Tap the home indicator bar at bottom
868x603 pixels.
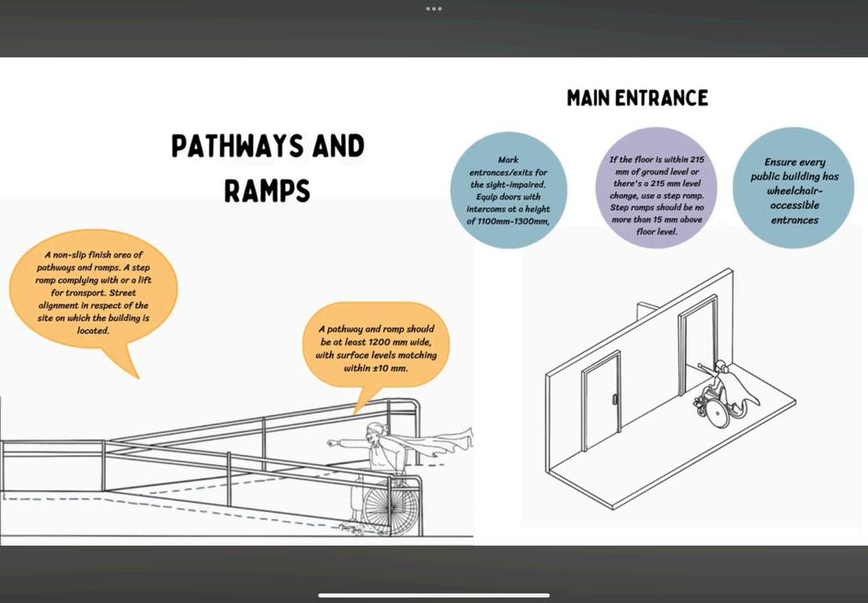433,596
